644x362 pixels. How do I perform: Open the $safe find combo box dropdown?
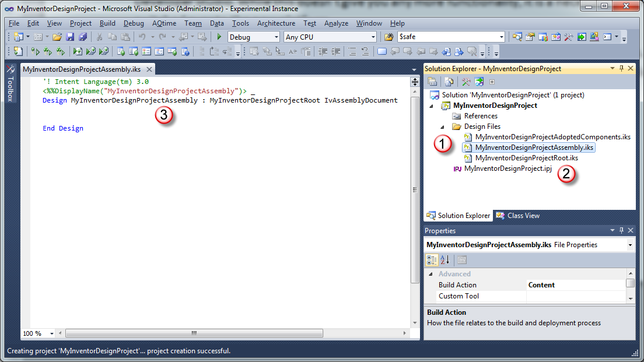(501, 37)
